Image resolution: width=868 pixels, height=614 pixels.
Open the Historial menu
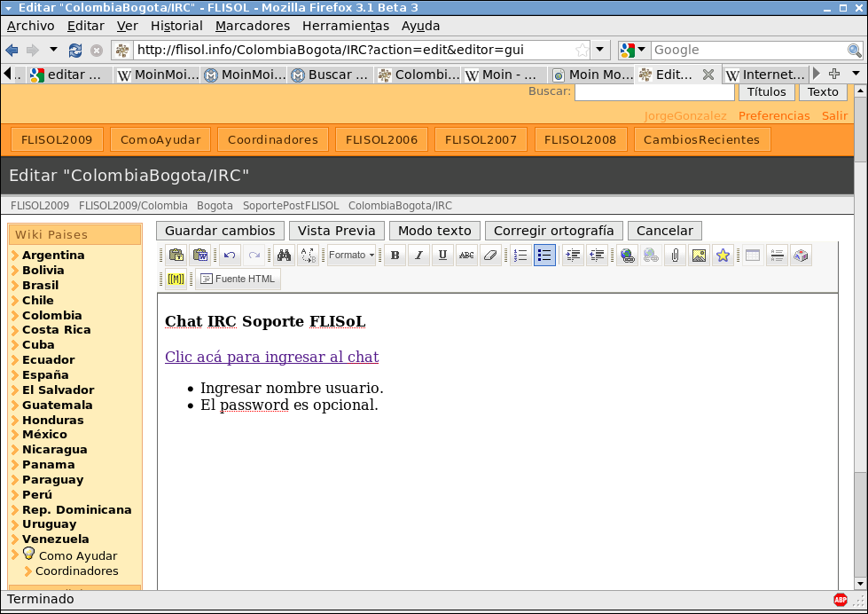coord(176,26)
